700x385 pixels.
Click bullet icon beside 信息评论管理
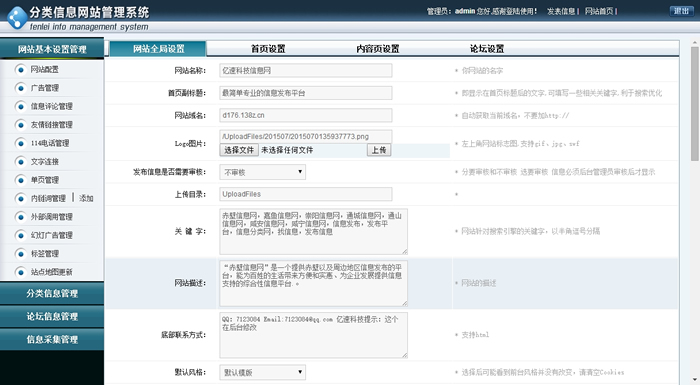point(20,106)
